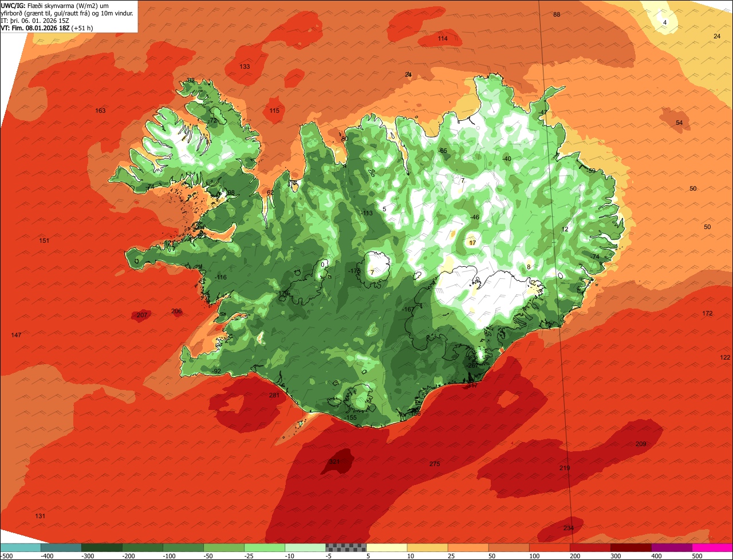
Task: Click the -500 to -400 light teal legend swatch
Action: click(x=20, y=547)
